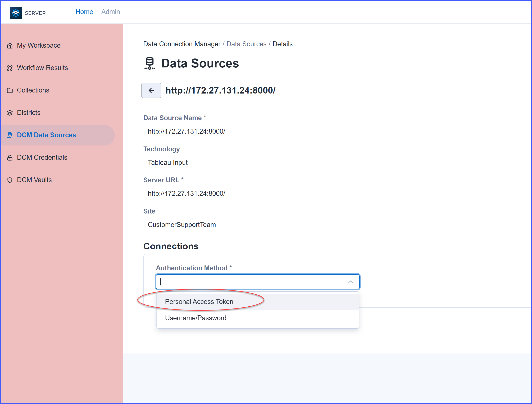Go back using the left arrow button
Viewport: 532px width, 404px height.
(x=151, y=90)
